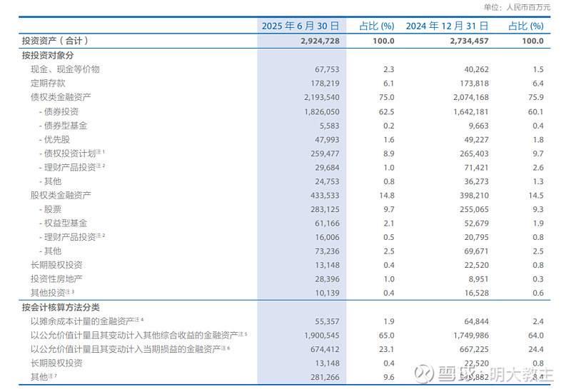The width and height of the screenshot is (571, 392).
Task: Click the value 259,477
Action: [x=325, y=154]
